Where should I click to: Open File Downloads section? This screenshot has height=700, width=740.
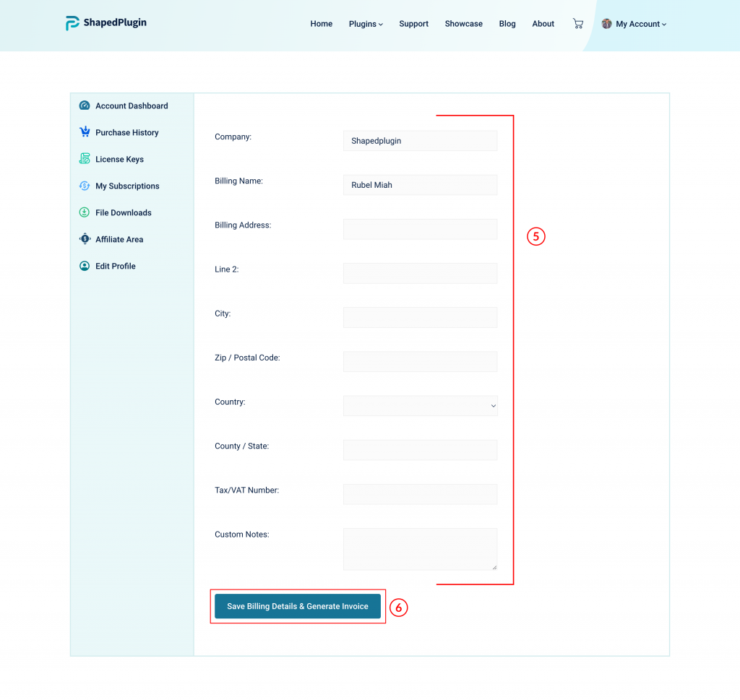tap(123, 212)
